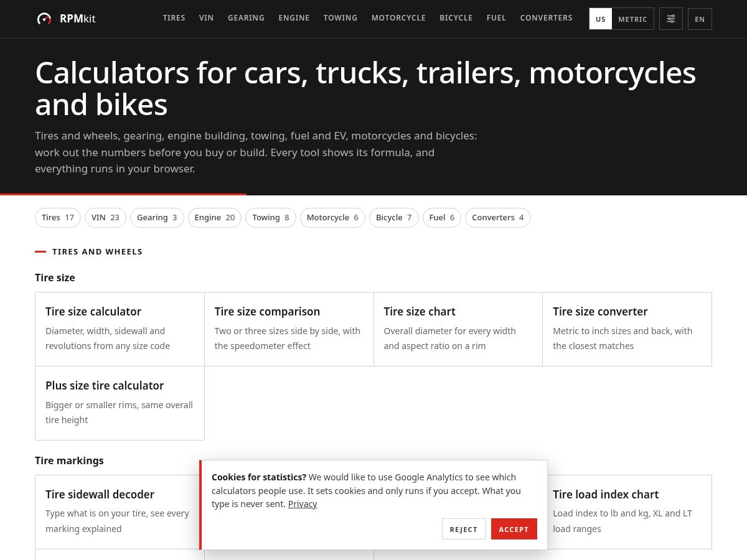Select the Fuel 6 category chip

coord(442,218)
